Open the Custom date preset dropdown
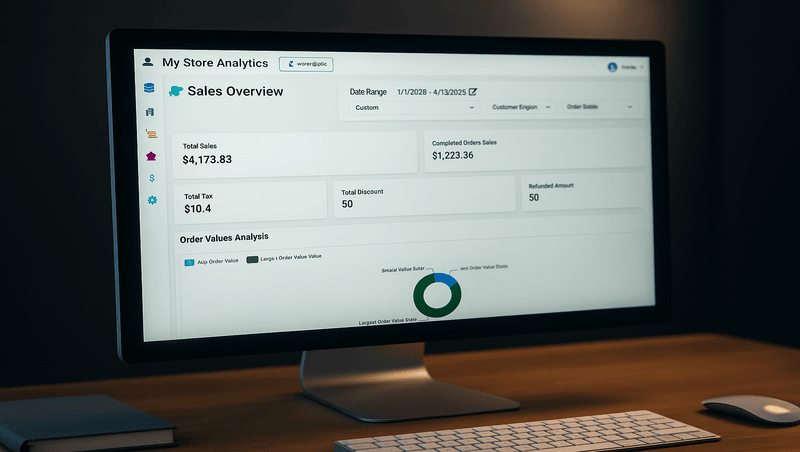The height and width of the screenshot is (452, 800). [413, 108]
